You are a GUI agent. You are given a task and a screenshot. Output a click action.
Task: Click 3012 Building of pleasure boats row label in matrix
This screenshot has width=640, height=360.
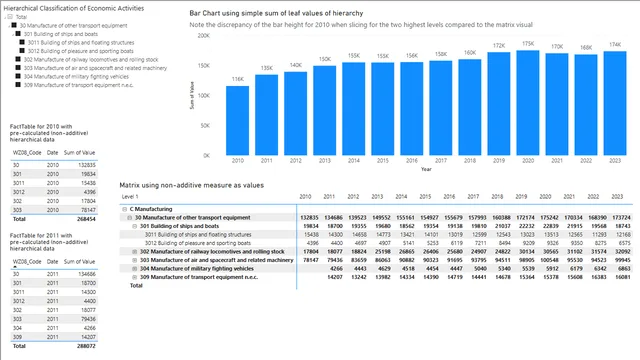click(x=198, y=243)
